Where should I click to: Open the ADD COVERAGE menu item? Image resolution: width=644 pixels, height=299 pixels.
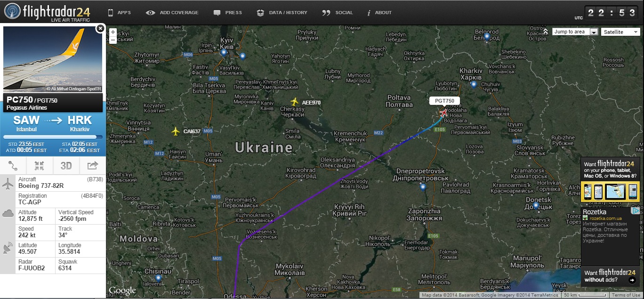click(172, 13)
